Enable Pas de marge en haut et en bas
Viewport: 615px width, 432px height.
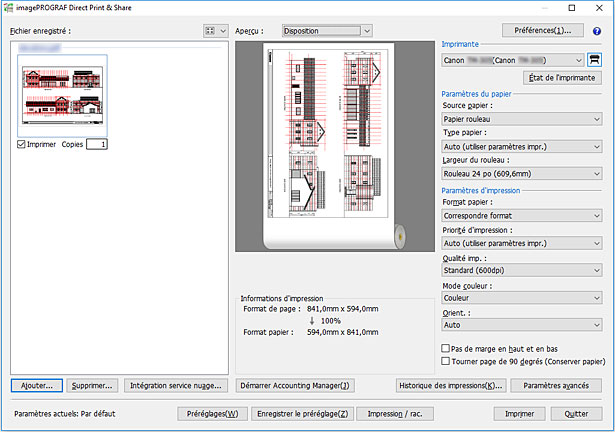[446, 347]
